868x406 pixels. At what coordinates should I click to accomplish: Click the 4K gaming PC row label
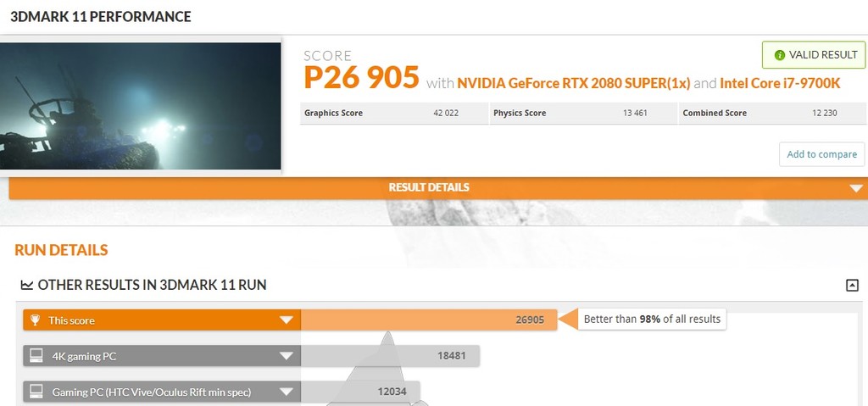pos(84,357)
